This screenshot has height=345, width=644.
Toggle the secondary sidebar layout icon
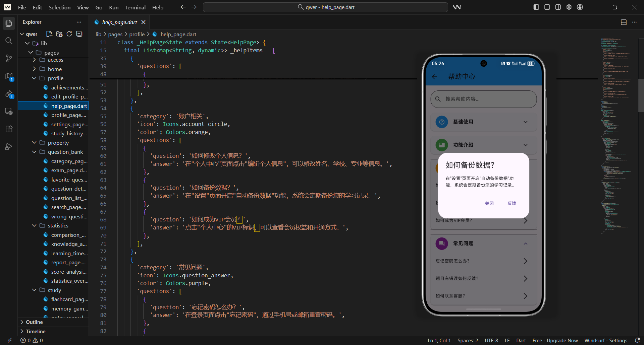[x=558, y=7]
